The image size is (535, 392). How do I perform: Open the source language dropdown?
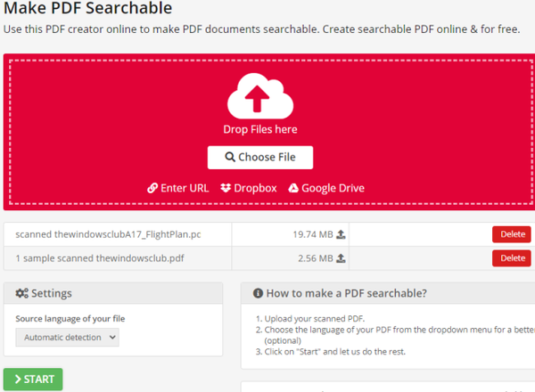pyautogui.click(x=67, y=338)
